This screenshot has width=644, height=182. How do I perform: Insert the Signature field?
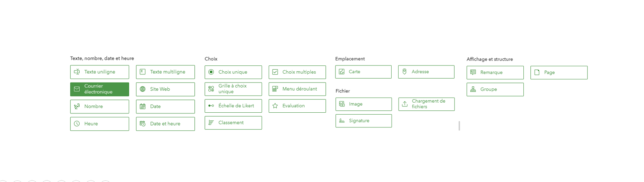pos(363,121)
